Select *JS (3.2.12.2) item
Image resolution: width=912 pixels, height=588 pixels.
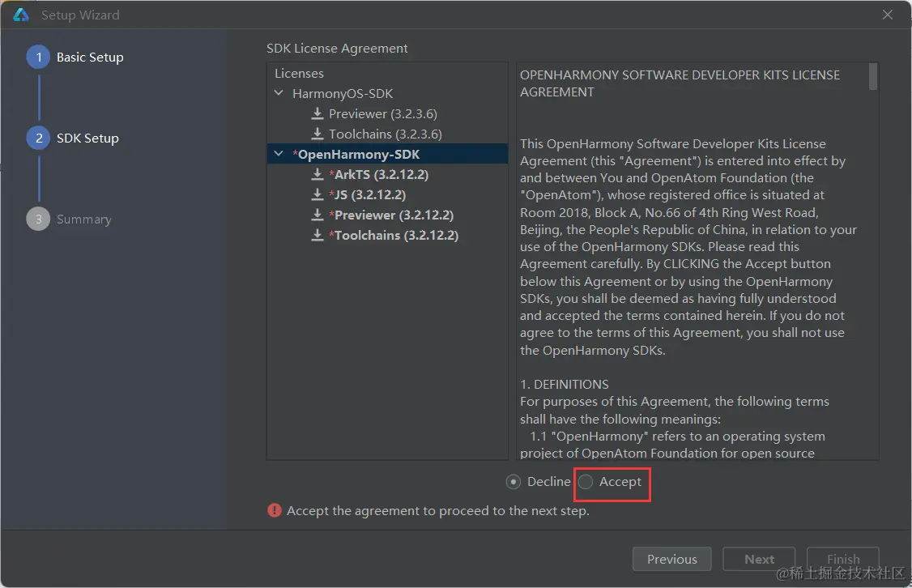367,194
